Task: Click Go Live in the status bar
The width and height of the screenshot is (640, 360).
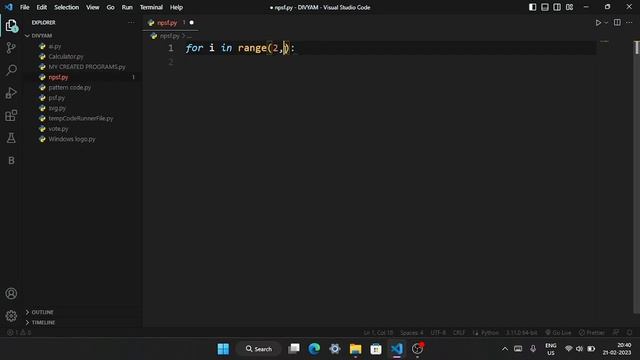Action: pos(558,333)
